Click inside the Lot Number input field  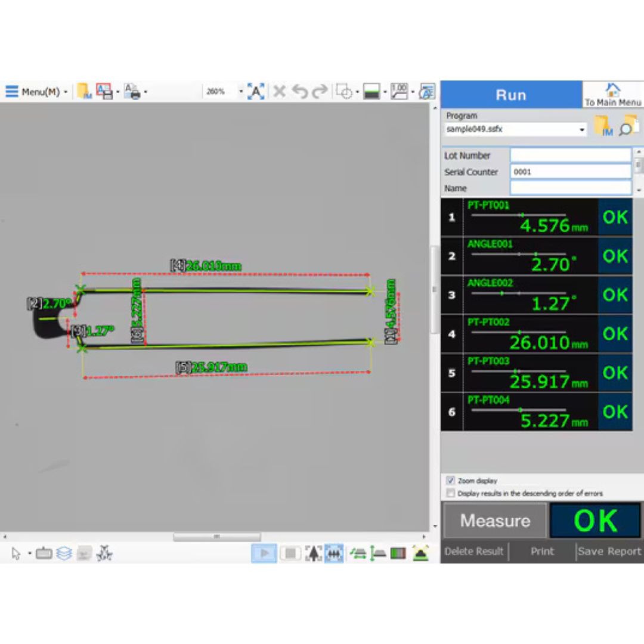(x=569, y=156)
